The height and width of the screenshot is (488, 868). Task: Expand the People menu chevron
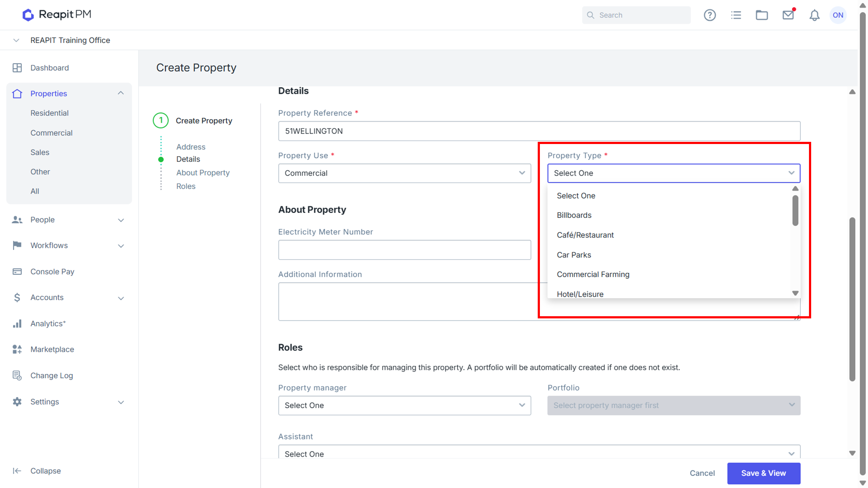click(121, 220)
